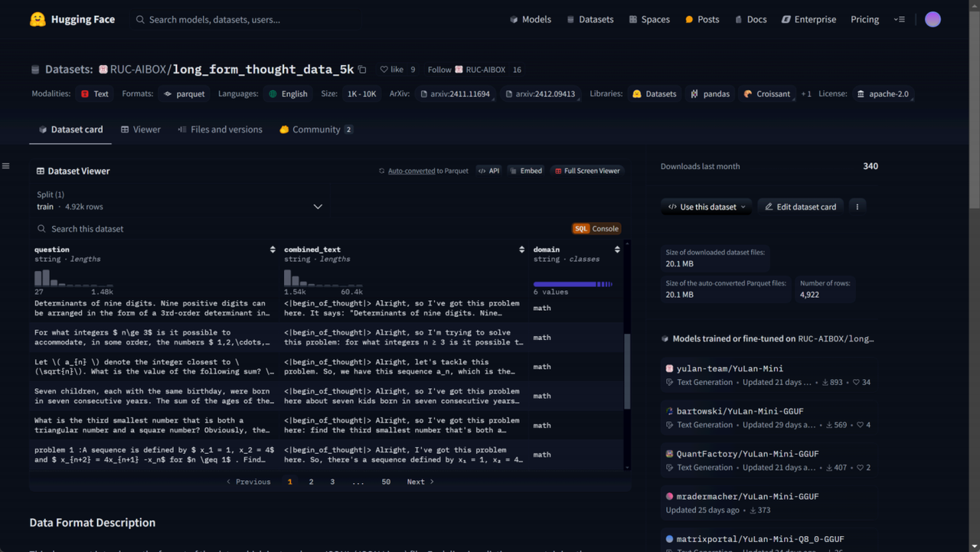Go to Previous page of rows
This screenshot has height=552, width=980.
248,482
